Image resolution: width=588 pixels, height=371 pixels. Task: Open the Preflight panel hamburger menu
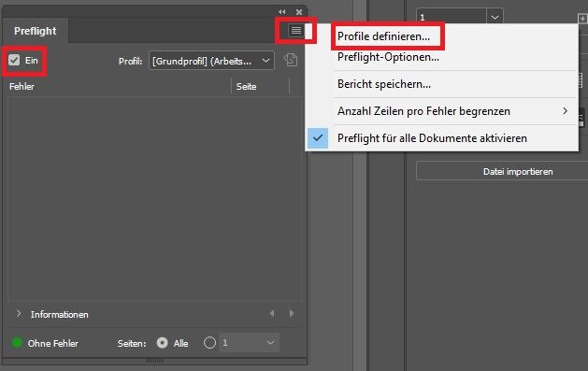pos(296,30)
